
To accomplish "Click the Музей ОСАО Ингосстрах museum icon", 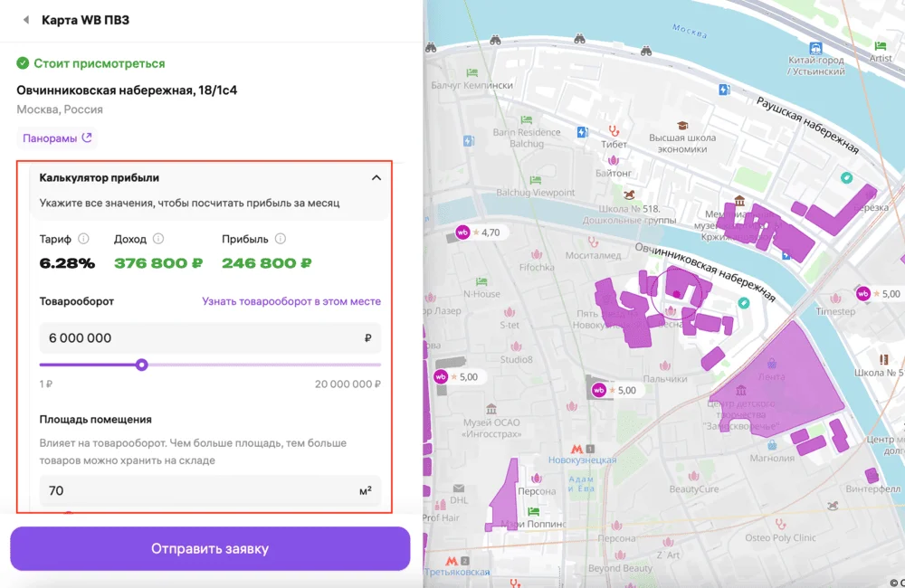I will point(491,409).
